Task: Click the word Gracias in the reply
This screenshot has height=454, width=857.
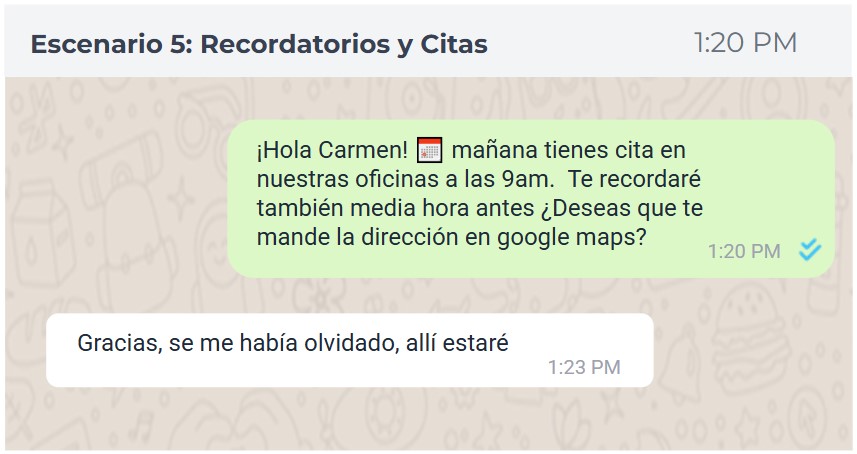Action: pyautogui.click(x=120, y=343)
